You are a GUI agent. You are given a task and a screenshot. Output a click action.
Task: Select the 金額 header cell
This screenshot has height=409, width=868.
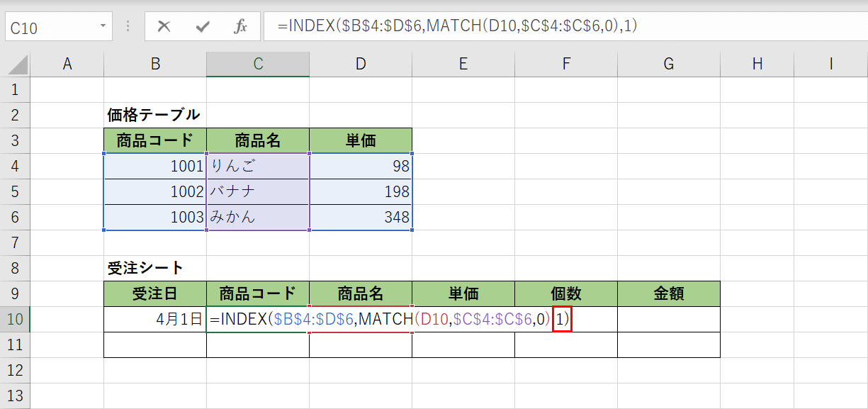coord(668,293)
